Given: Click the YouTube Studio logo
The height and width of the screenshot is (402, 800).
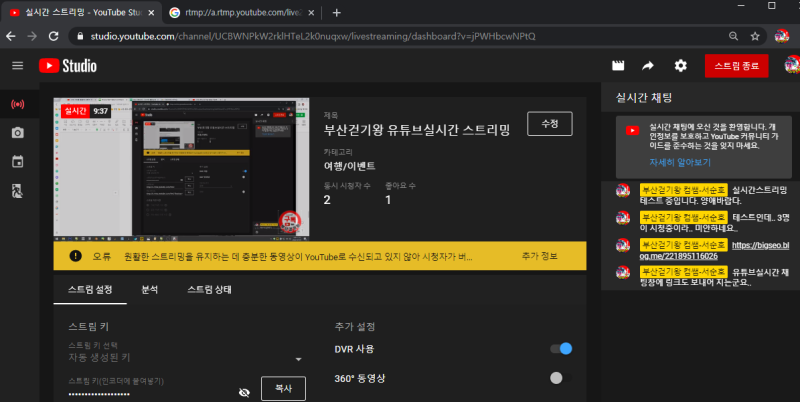Looking at the screenshot, I should [x=68, y=65].
